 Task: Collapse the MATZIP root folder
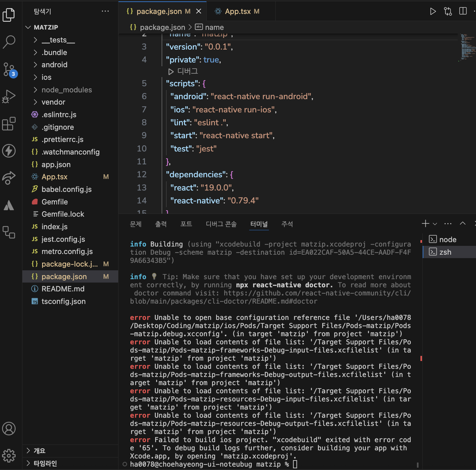[x=70, y=27]
